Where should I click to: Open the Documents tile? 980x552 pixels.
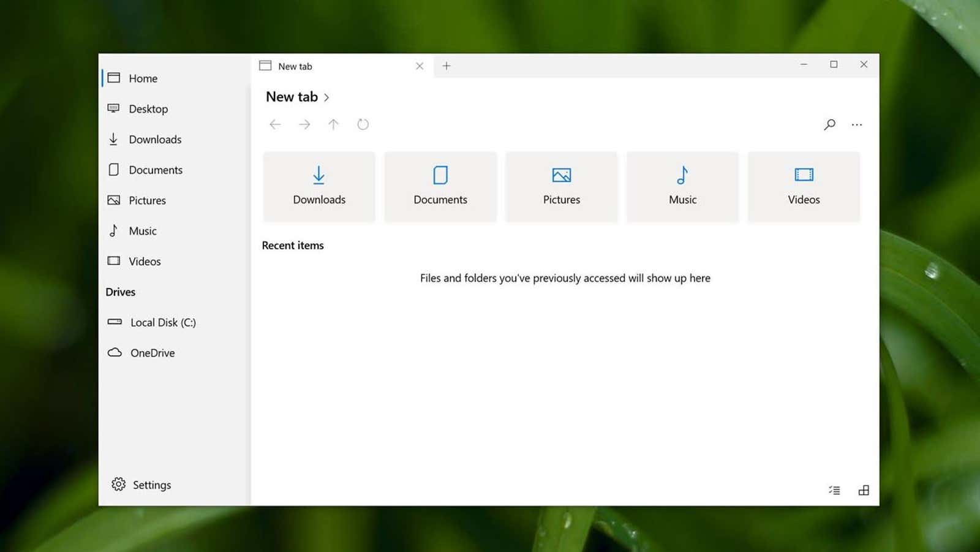click(x=440, y=187)
